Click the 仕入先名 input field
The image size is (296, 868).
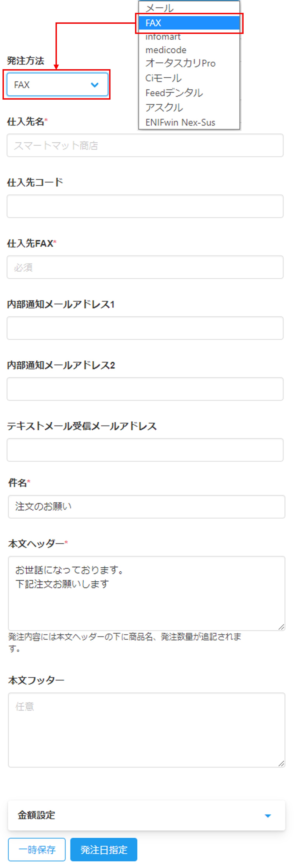[x=145, y=145]
